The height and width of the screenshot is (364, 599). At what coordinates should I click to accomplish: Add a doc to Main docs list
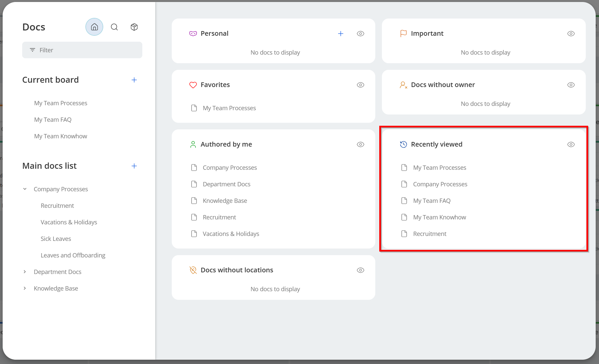(134, 166)
